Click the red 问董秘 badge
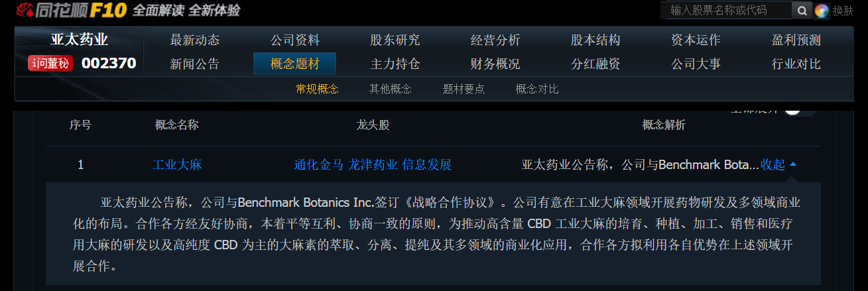This screenshot has height=291, width=868. pyautogui.click(x=50, y=64)
